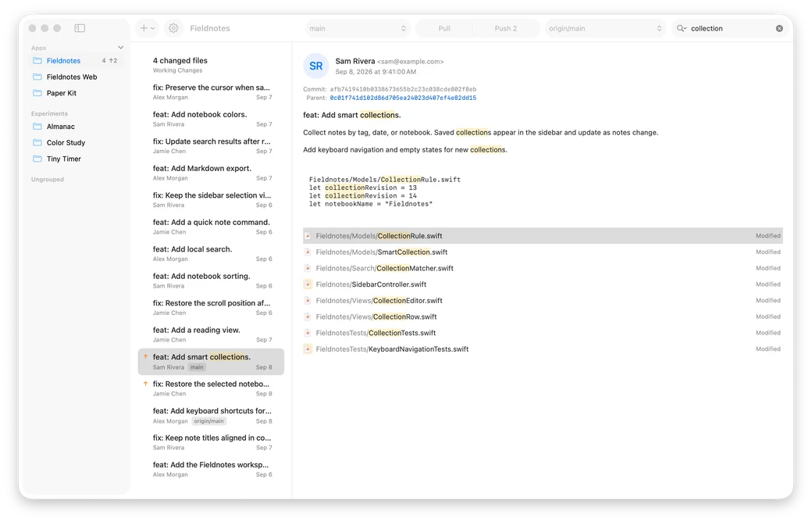Open the parent commit hash link
The image size is (812, 522).
tap(403, 98)
